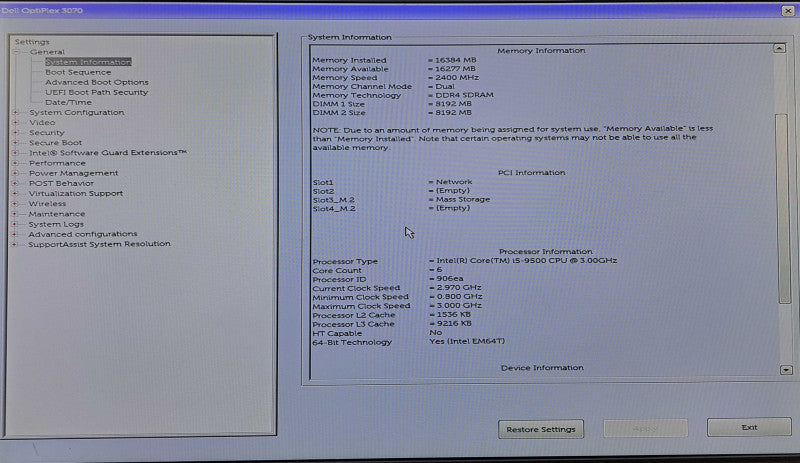
Task: Click the Exit button
Action: point(749,427)
